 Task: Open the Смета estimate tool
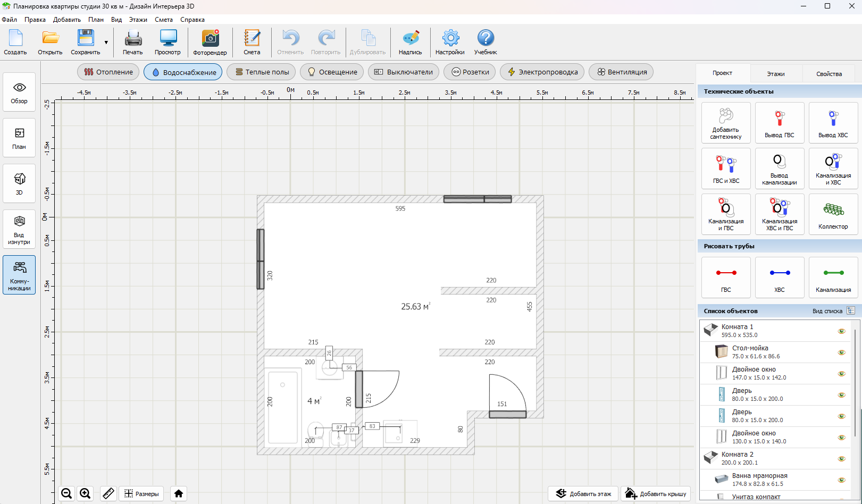tap(252, 42)
